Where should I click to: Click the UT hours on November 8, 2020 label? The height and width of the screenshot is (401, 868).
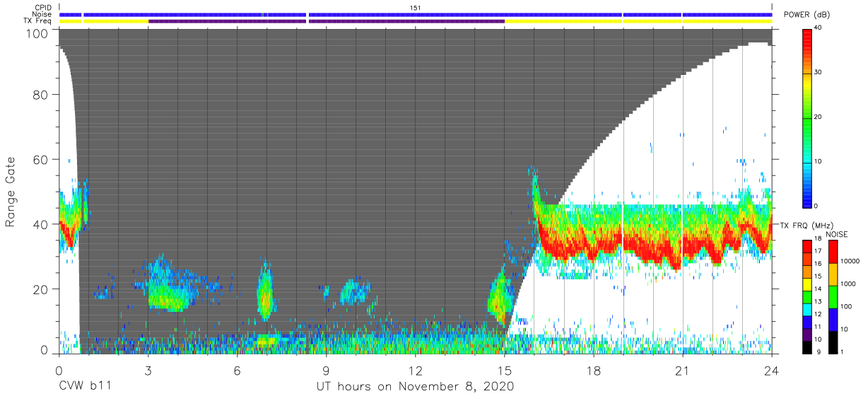[415, 387]
